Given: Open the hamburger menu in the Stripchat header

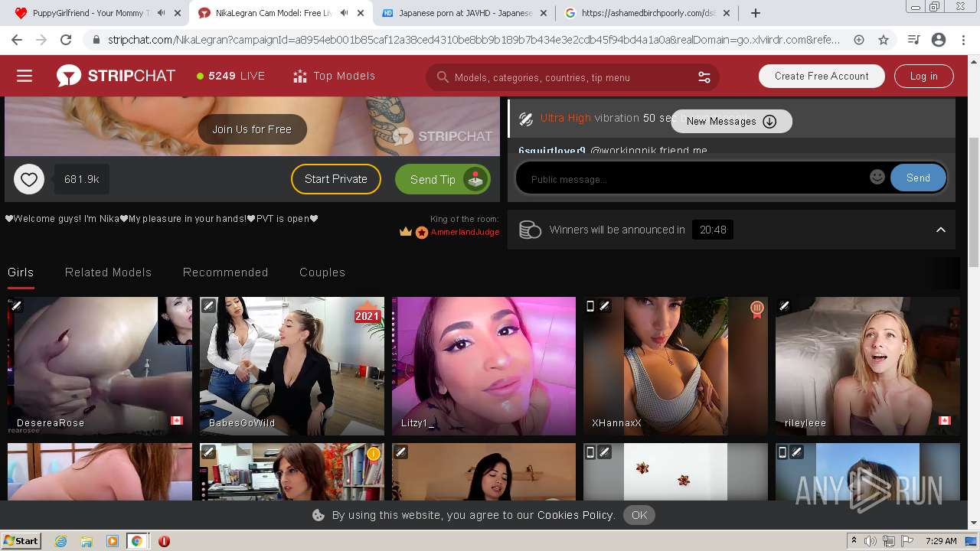Looking at the screenshot, I should [24, 76].
